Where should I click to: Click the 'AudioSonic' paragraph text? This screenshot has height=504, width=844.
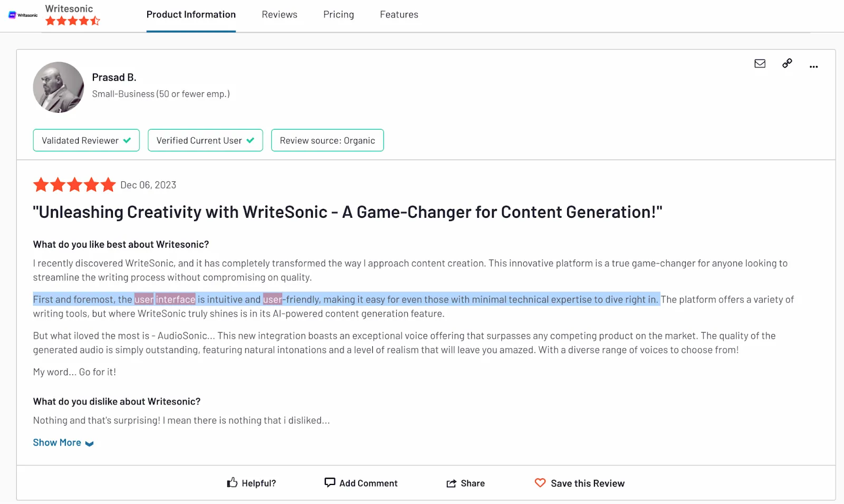[x=404, y=343]
